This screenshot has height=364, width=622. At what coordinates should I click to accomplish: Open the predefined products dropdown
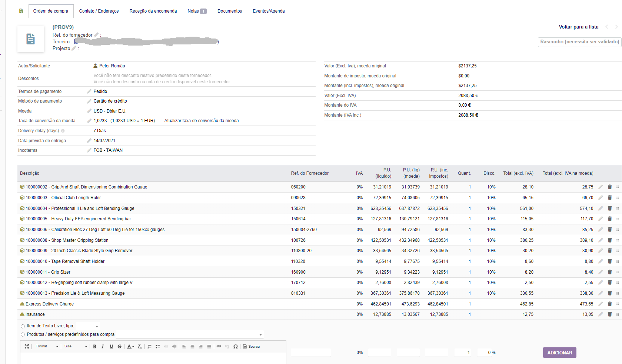pos(189,335)
